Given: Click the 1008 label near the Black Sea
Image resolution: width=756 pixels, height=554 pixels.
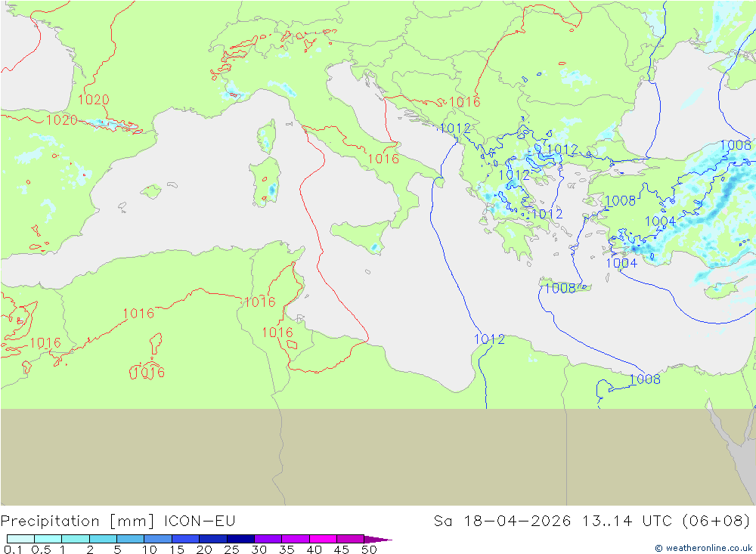Looking at the screenshot, I should pos(736,145).
